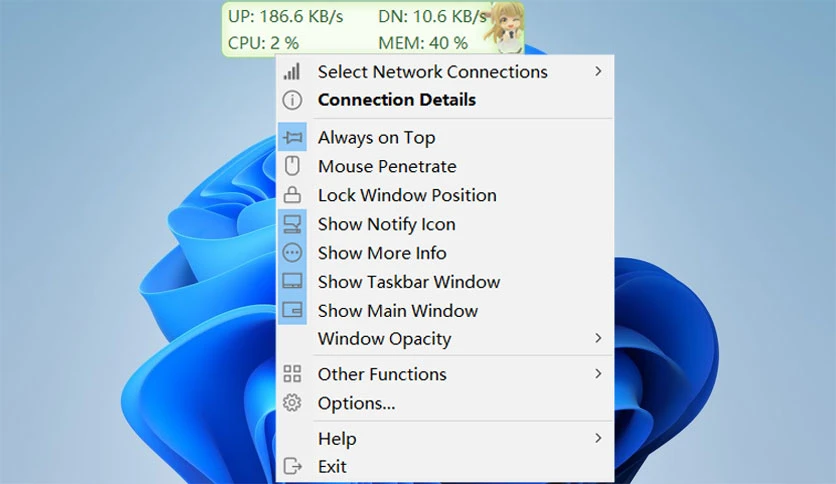Open the Help menu entry
The image size is (836, 484).
coord(445,438)
